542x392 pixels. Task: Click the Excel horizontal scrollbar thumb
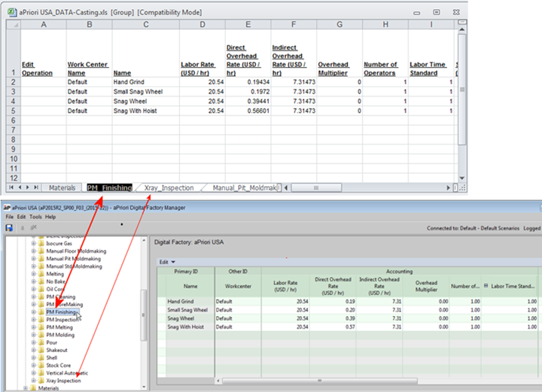point(316,187)
